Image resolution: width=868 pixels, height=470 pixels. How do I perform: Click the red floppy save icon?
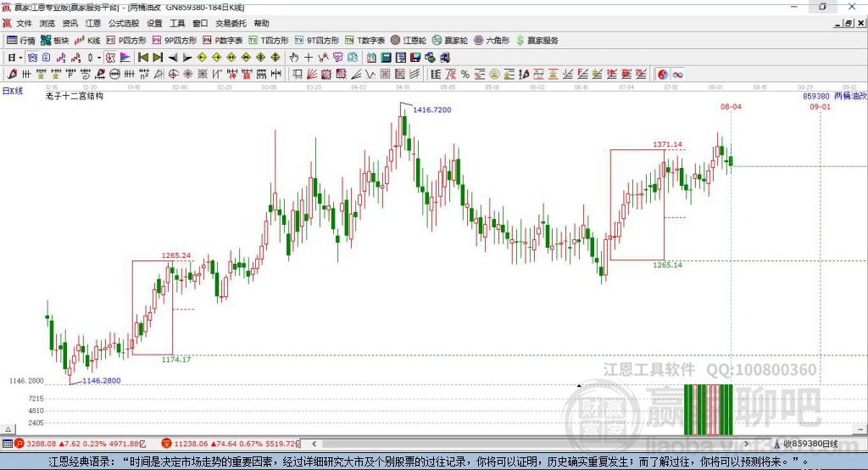pyautogui.click(x=415, y=58)
